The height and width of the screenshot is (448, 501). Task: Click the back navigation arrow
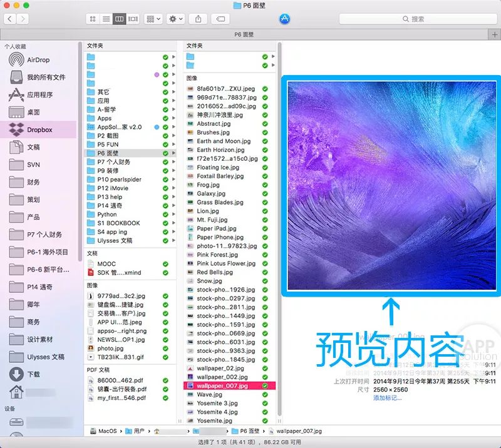[8, 19]
